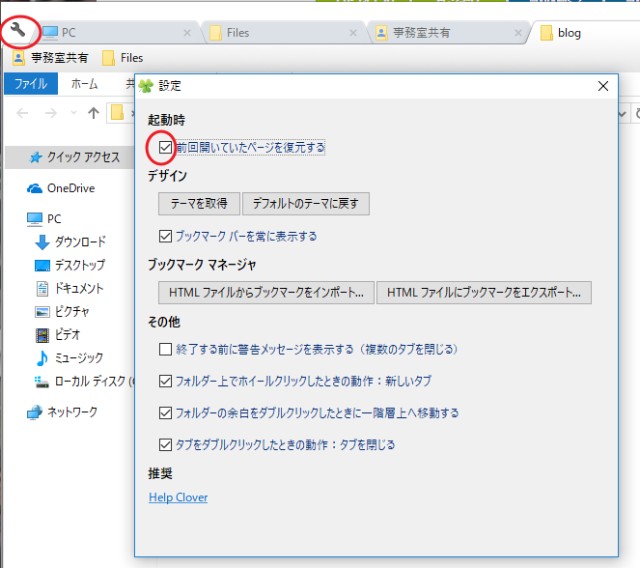
Task: Click テーマを取得 button
Action: (199, 204)
